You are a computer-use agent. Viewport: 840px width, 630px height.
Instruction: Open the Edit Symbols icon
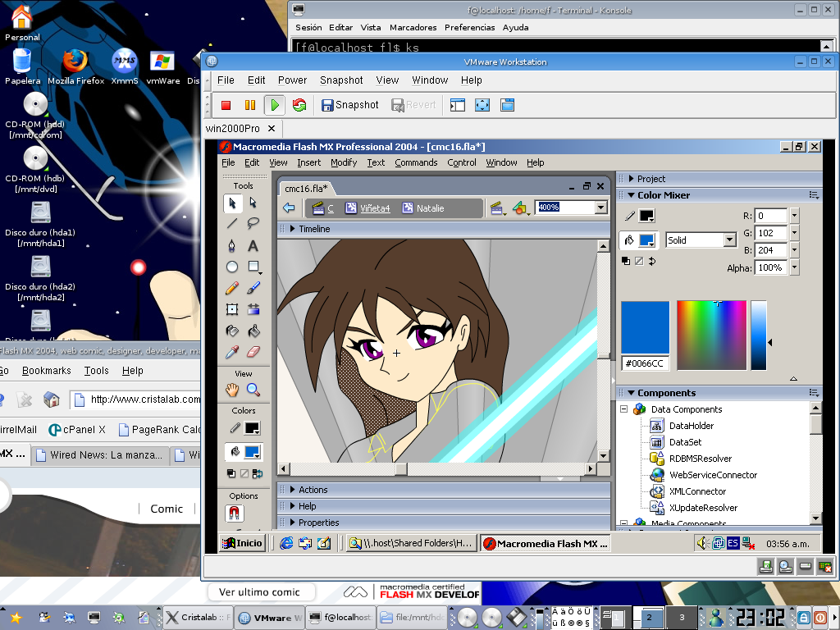pos(519,208)
